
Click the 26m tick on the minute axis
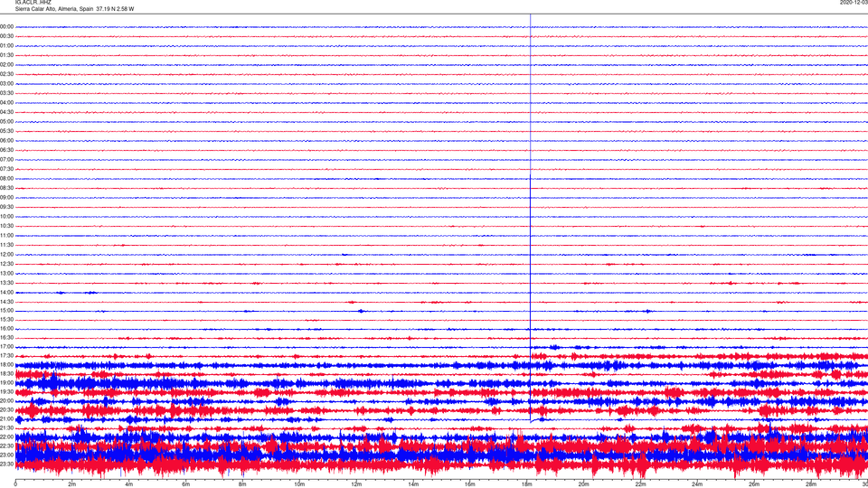[754, 484]
